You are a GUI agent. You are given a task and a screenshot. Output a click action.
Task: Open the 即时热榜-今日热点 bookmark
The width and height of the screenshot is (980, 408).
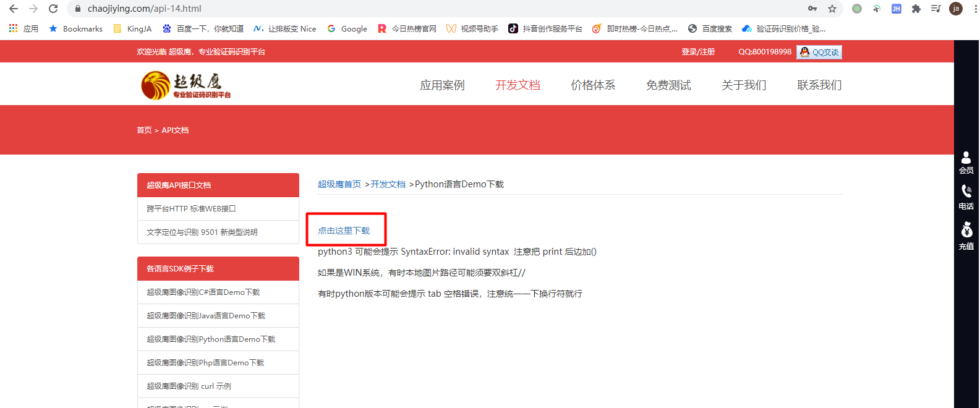point(634,28)
